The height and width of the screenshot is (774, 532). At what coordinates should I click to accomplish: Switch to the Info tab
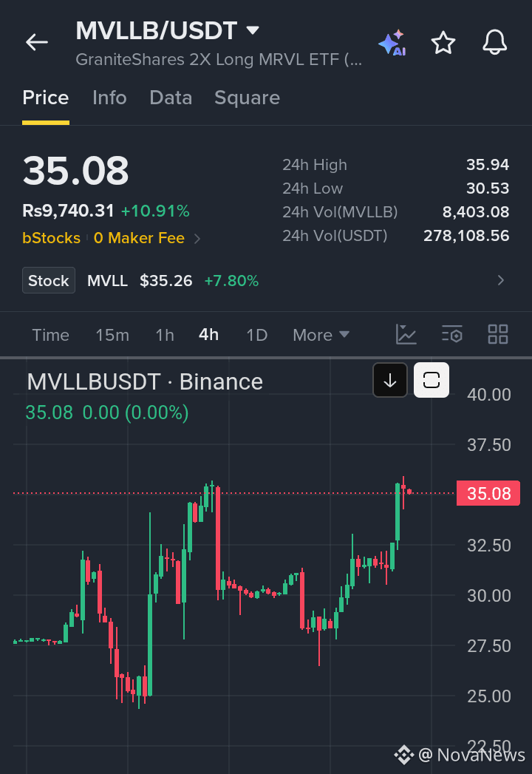109,98
